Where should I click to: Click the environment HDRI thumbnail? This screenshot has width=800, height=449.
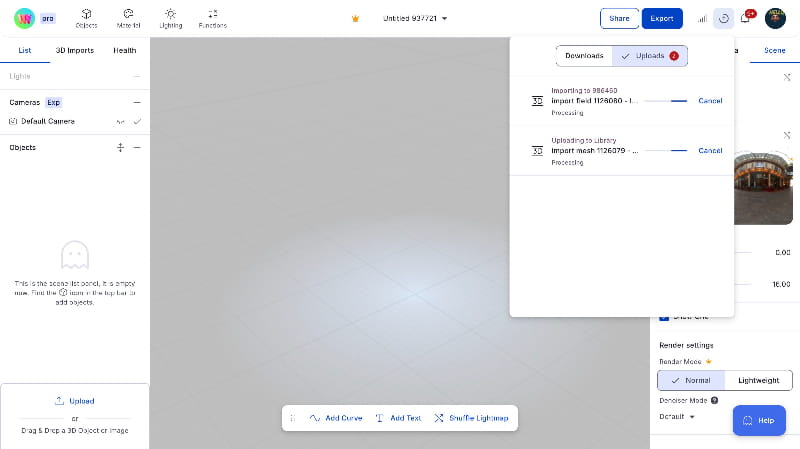[763, 188]
